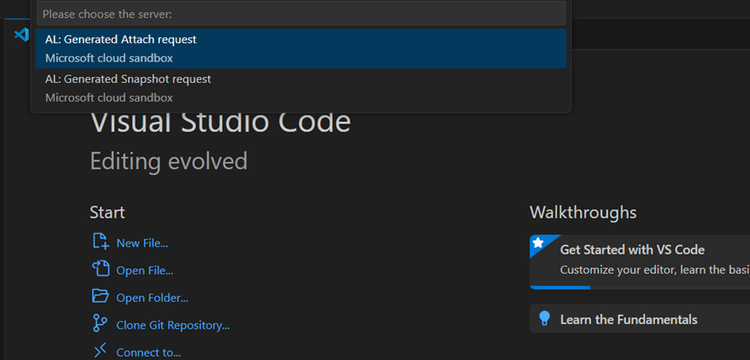750x360 pixels.
Task: Click the Open Folder icon
Action: (x=100, y=296)
